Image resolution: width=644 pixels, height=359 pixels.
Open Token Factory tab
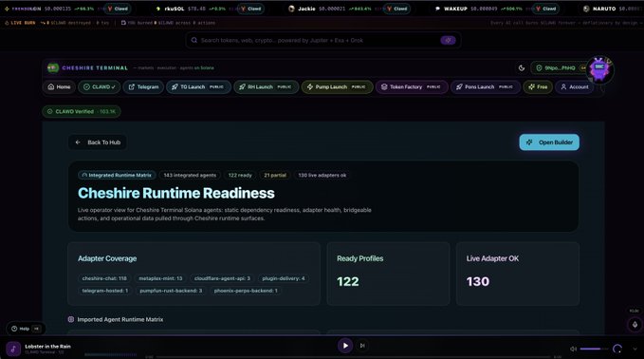pyautogui.click(x=412, y=86)
